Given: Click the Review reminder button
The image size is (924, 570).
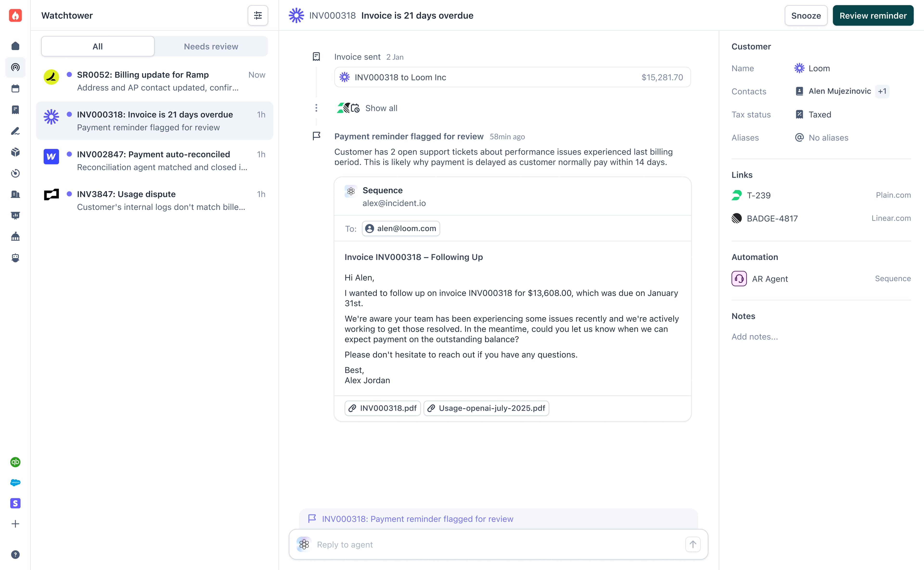Looking at the screenshot, I should coord(873,15).
